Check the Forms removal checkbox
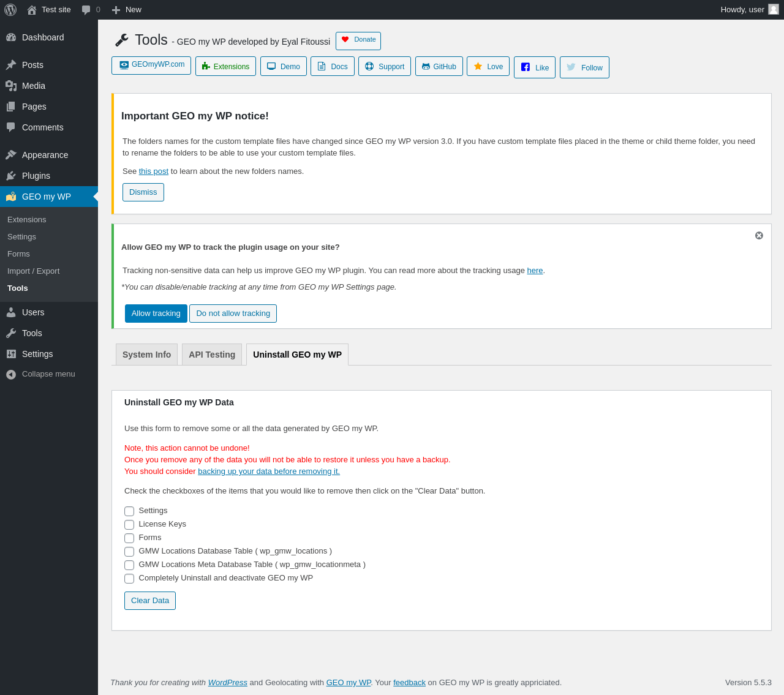Image resolution: width=784 pixels, height=695 pixels. [x=129, y=538]
